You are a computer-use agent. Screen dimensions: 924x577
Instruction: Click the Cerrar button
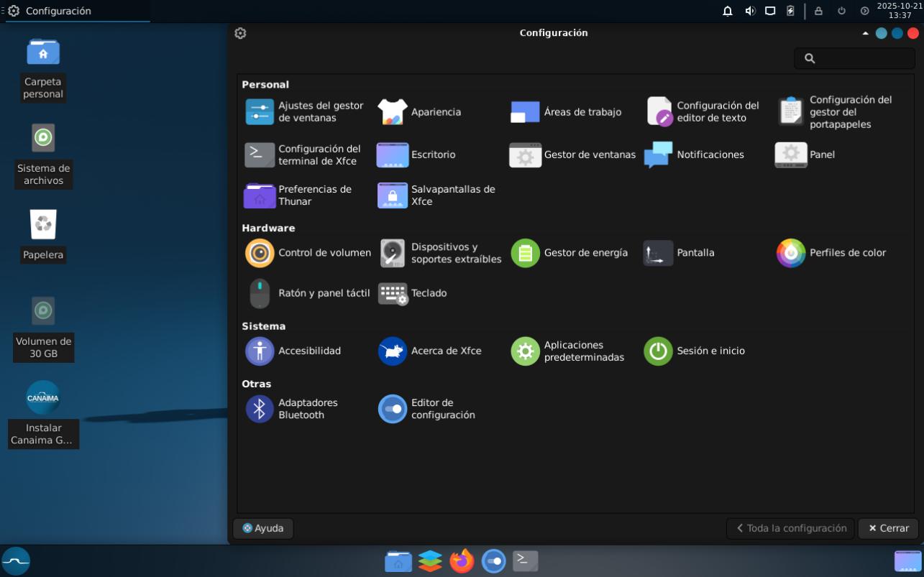(888, 528)
